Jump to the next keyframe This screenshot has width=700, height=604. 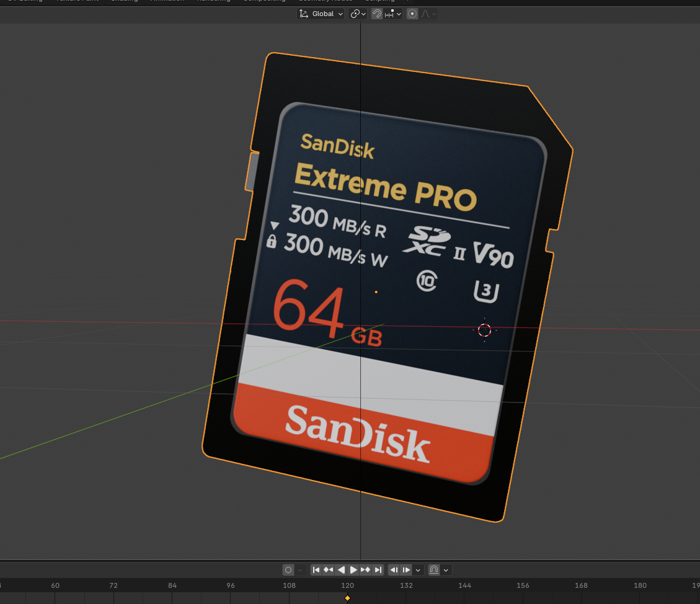365,570
